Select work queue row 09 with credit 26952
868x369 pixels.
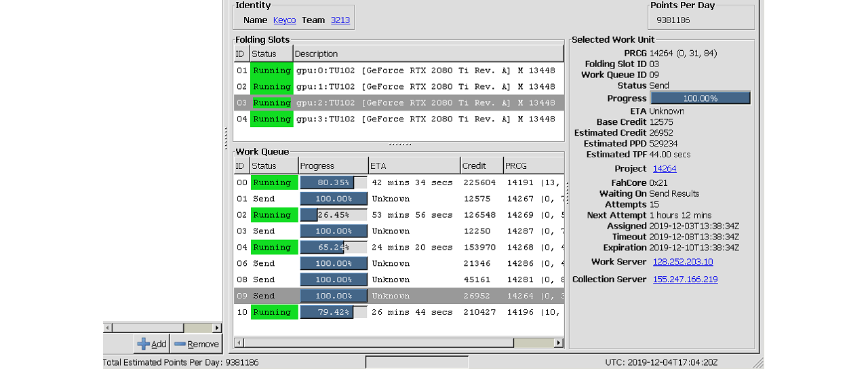(x=399, y=296)
